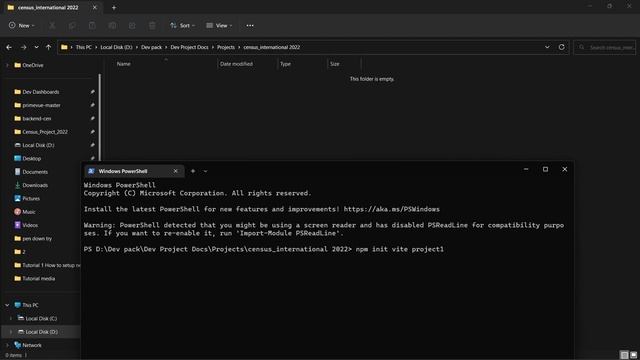Open terminal profiles dropdown arrow
Screen dimensions: 640x360
click(205, 171)
